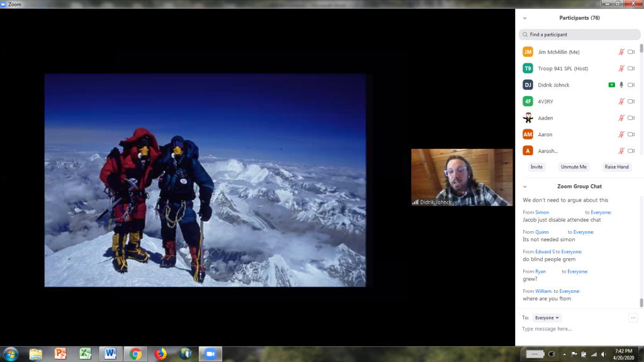Click Didrik Johnck's green screen-share icon
The width and height of the screenshot is (644, 362).
point(611,85)
